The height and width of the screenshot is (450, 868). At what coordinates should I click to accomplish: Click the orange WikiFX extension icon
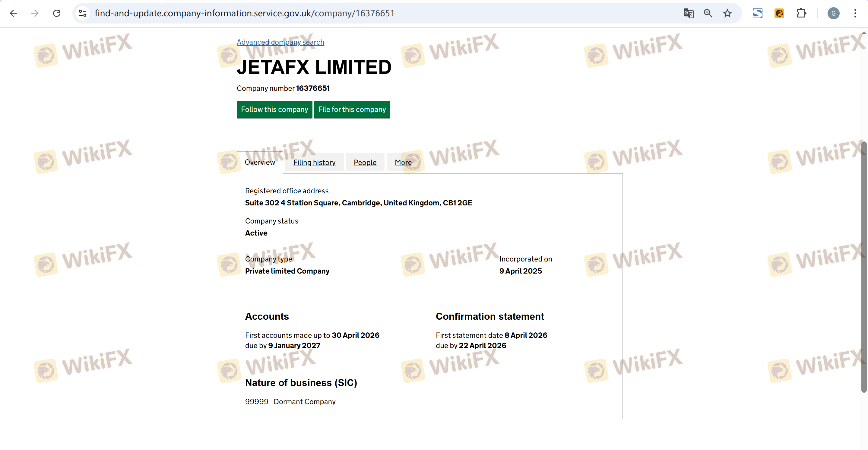779,13
